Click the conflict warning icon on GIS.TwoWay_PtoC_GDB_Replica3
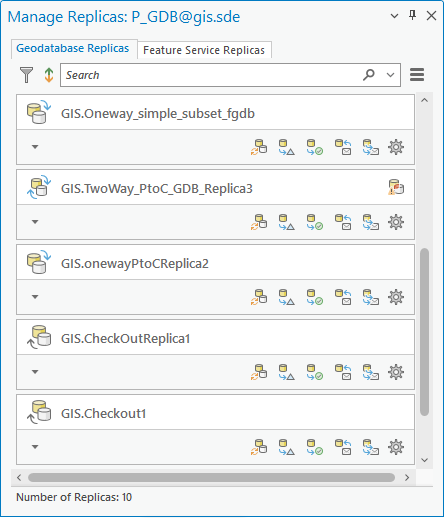 click(396, 187)
